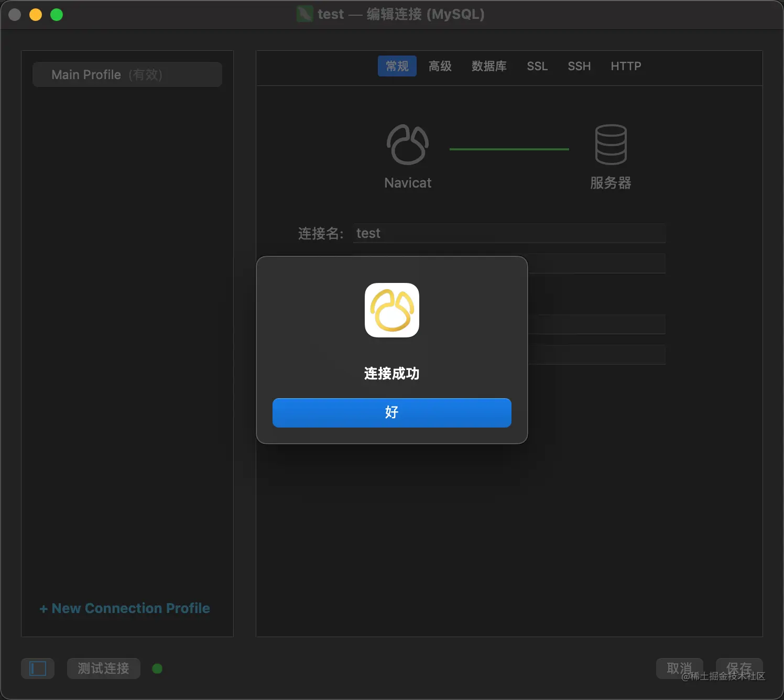Click the 连接名 input field
784x700 pixels.
pyautogui.click(x=509, y=233)
